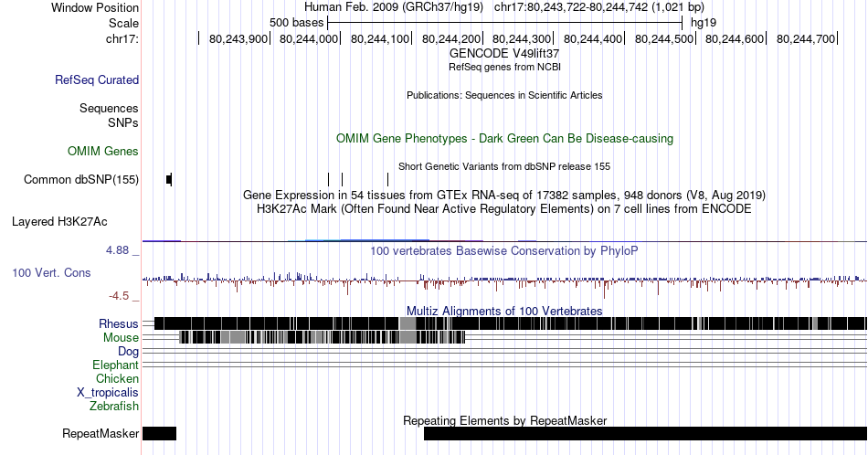Click Publications: Sequences in Scientific Articles title
The width and height of the screenshot is (868, 455).
pyautogui.click(x=504, y=95)
